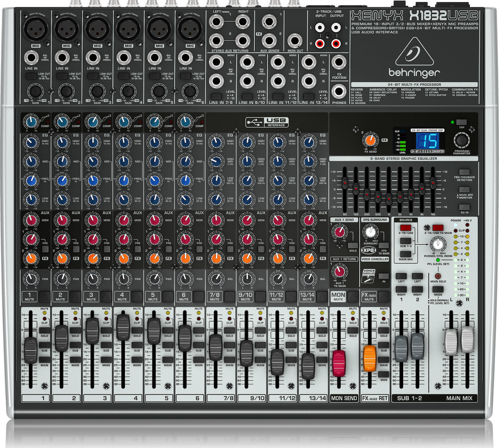Click the channel 6 EQ LOW knob

(x=185, y=199)
